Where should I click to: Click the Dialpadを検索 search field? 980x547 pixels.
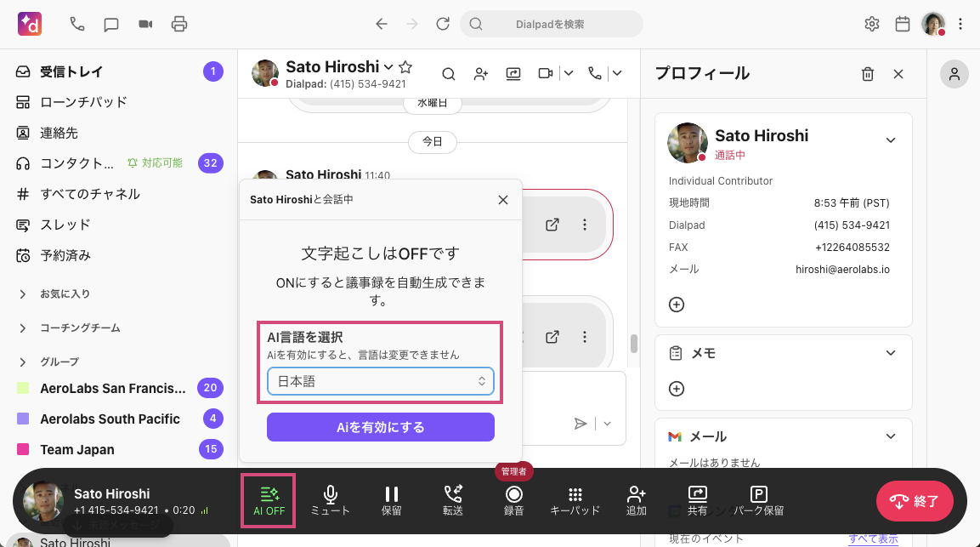pos(549,24)
